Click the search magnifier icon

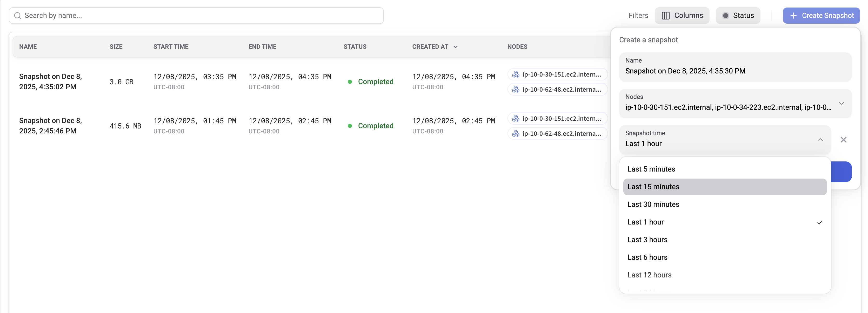click(x=17, y=16)
